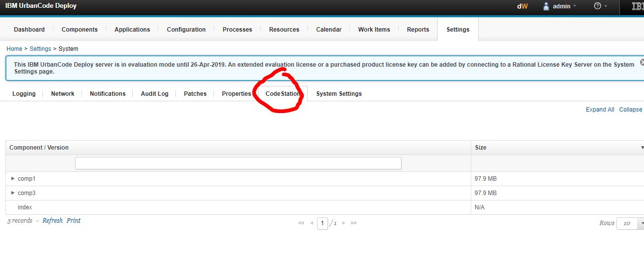This screenshot has height=278, width=644.
Task: Click the page number field
Action: point(322,223)
